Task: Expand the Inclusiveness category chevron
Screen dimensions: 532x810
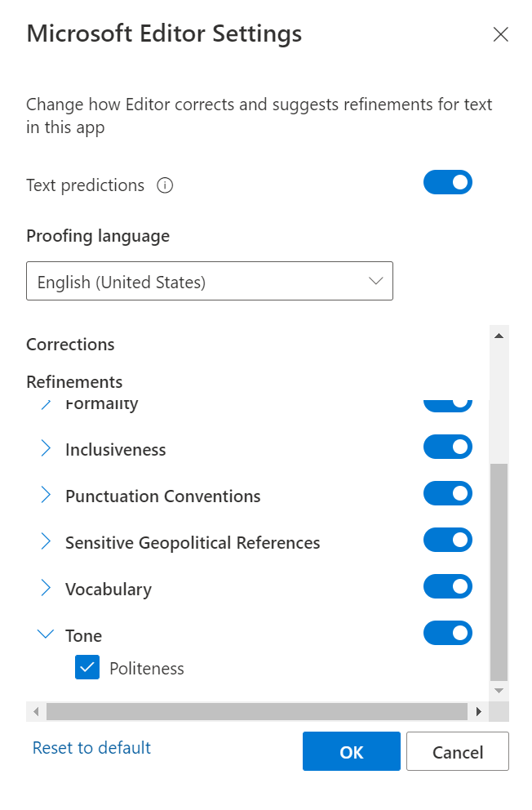Action: pos(47,449)
